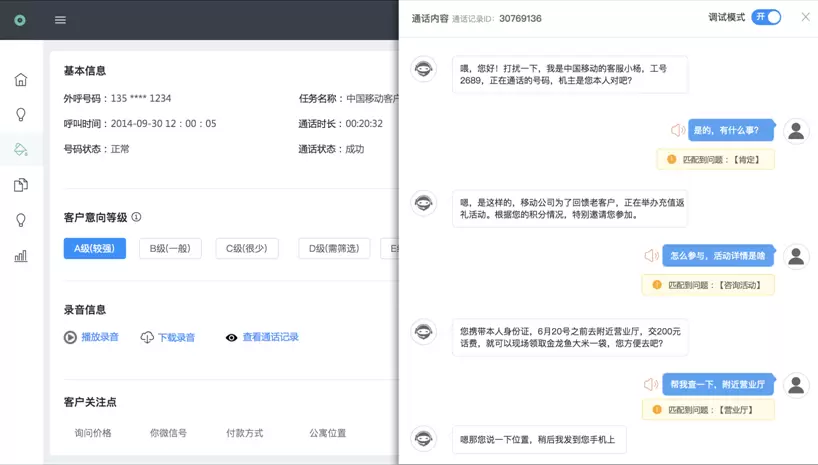This screenshot has width=818, height=465.
Task: Play audio for the 是的，有什么事 message
Action: click(677, 130)
